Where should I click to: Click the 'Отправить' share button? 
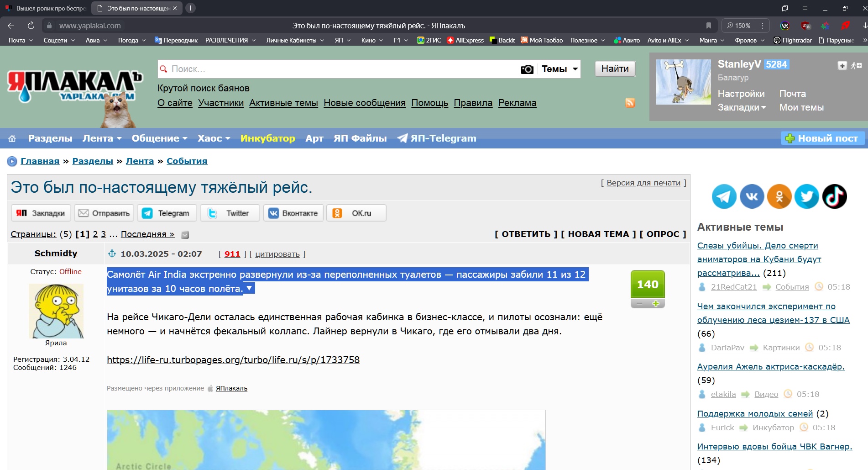104,213
